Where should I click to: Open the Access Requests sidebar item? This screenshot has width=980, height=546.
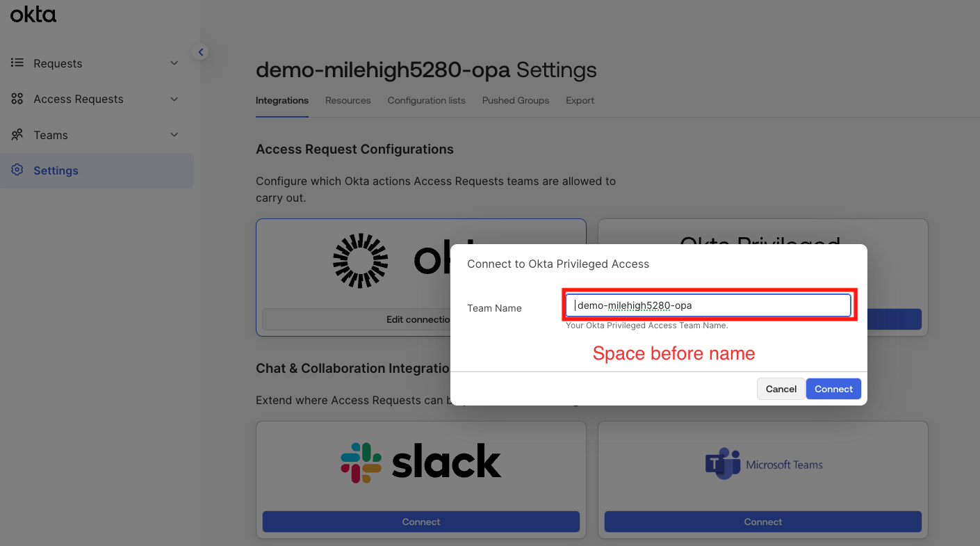click(x=97, y=99)
